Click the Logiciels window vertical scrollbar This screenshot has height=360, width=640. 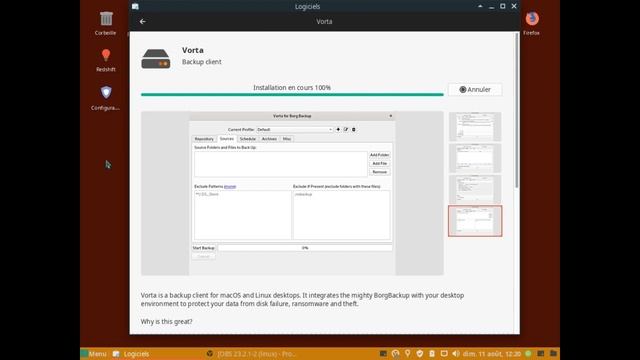click(517, 110)
